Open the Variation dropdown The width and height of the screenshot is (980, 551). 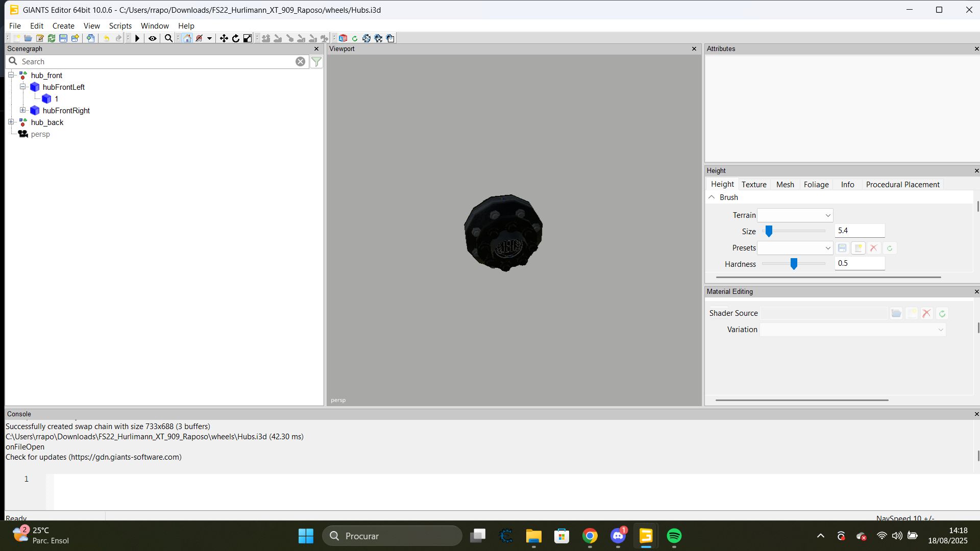pyautogui.click(x=852, y=330)
